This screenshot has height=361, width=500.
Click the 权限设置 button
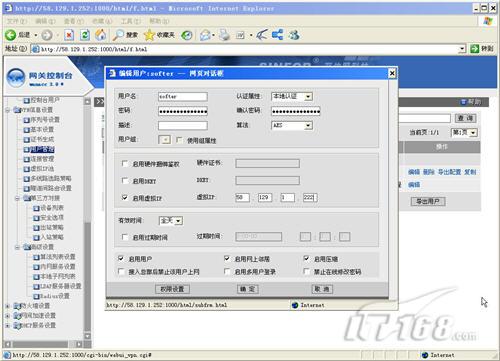pyautogui.click(x=173, y=289)
